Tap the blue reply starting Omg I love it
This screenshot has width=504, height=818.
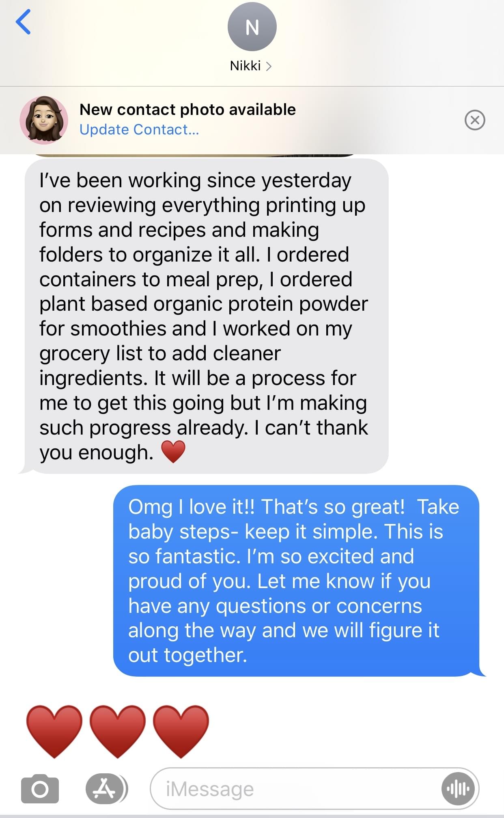tap(296, 580)
